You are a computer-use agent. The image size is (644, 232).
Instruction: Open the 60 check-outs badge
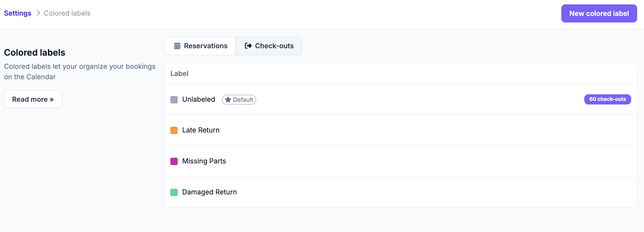click(608, 99)
